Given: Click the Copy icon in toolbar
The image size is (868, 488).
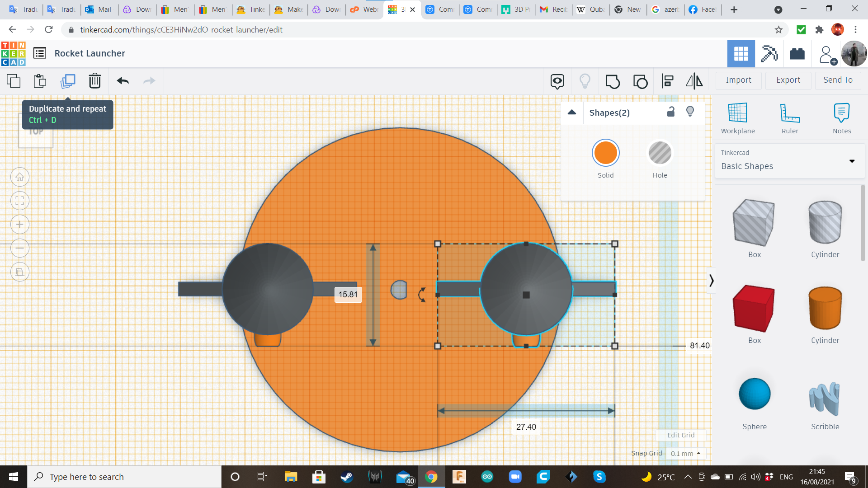Looking at the screenshot, I should 14,81.
